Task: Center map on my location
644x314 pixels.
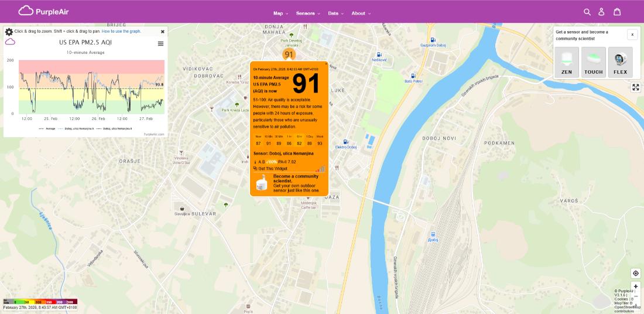Action: click(636, 274)
